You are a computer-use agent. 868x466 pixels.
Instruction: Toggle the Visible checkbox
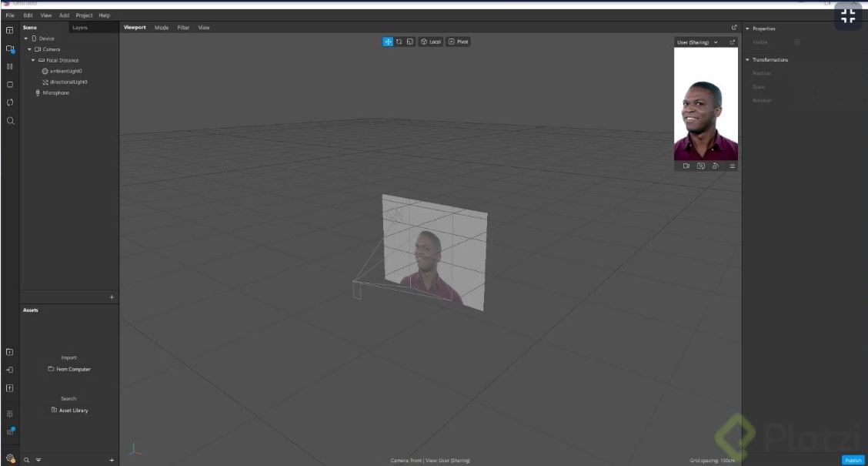[x=797, y=42]
